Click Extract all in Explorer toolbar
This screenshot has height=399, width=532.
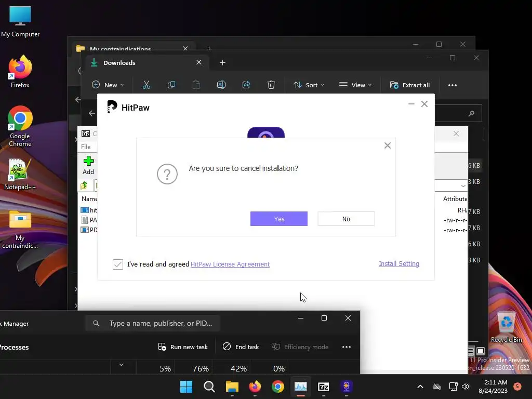point(410,85)
